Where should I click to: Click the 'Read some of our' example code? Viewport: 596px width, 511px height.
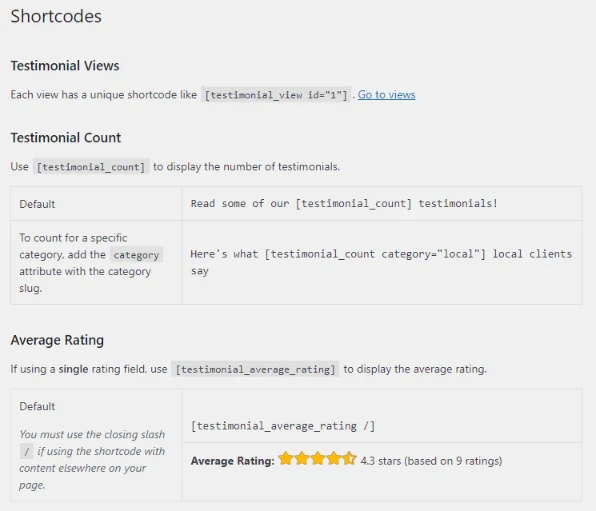(x=344, y=203)
